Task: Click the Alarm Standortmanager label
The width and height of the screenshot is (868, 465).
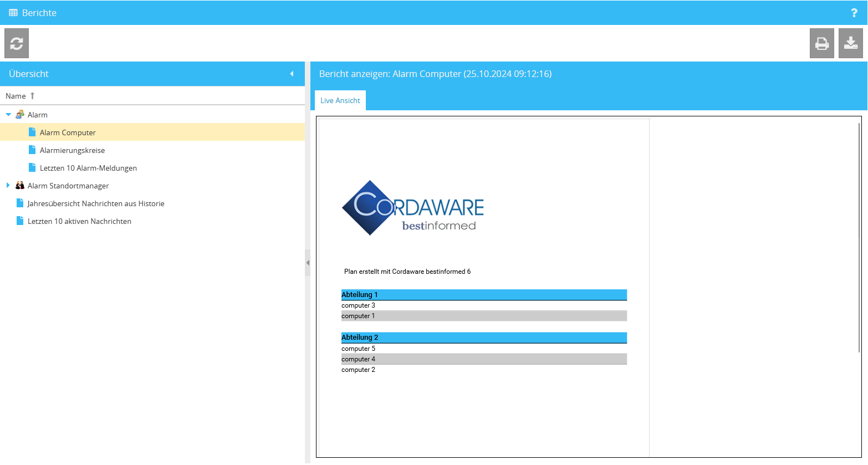Action: pos(68,186)
